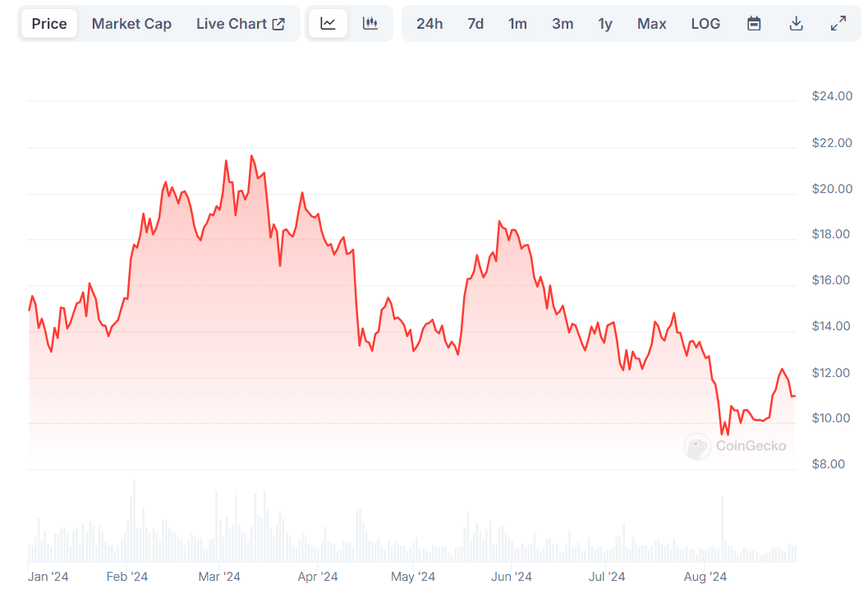Show the Max time range

coord(652,24)
